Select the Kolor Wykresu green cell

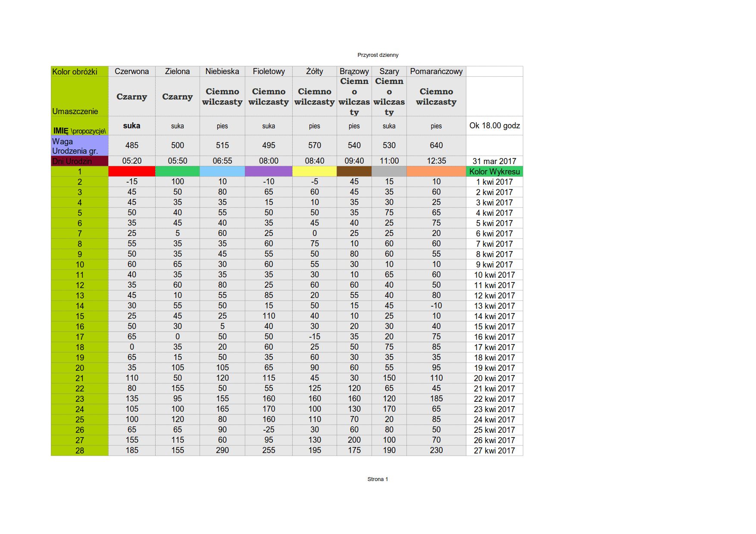(x=494, y=171)
